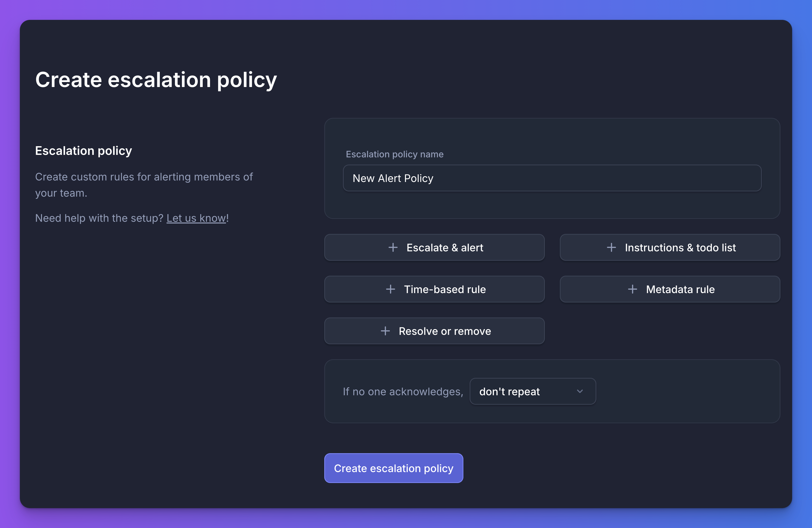The height and width of the screenshot is (528, 812).
Task: Select the plus symbol beside Escalate & alert
Action: pyautogui.click(x=393, y=247)
